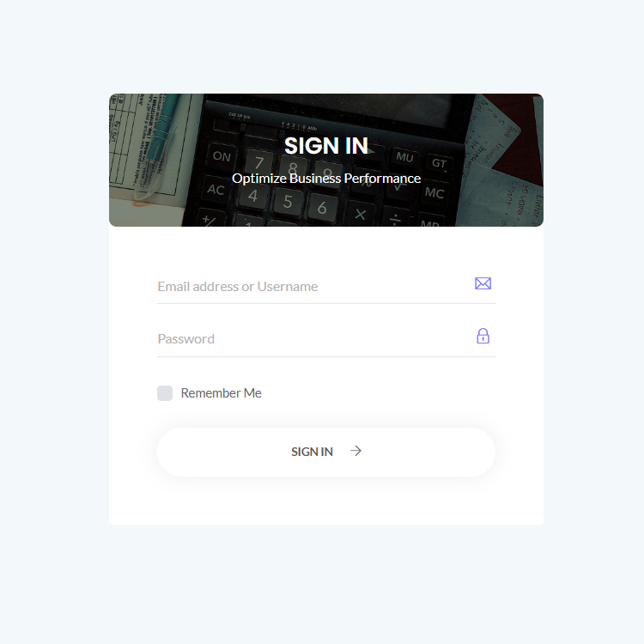Click the MC key on calculator photo
This screenshot has height=644, width=644.
(x=434, y=192)
